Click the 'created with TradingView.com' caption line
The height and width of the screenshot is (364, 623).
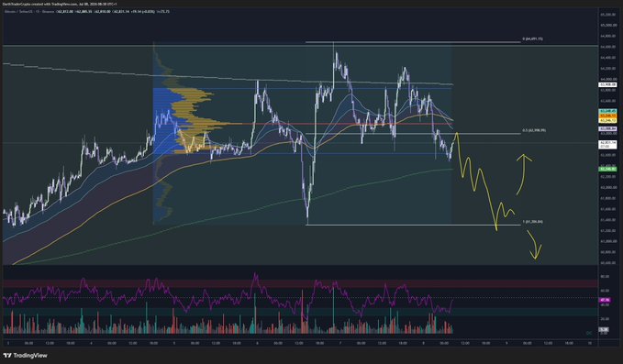[60, 4]
